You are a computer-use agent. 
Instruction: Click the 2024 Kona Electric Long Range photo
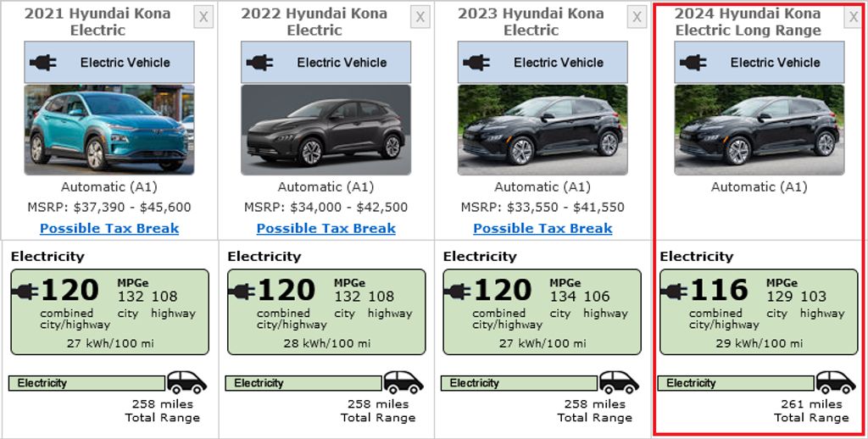[x=759, y=130]
